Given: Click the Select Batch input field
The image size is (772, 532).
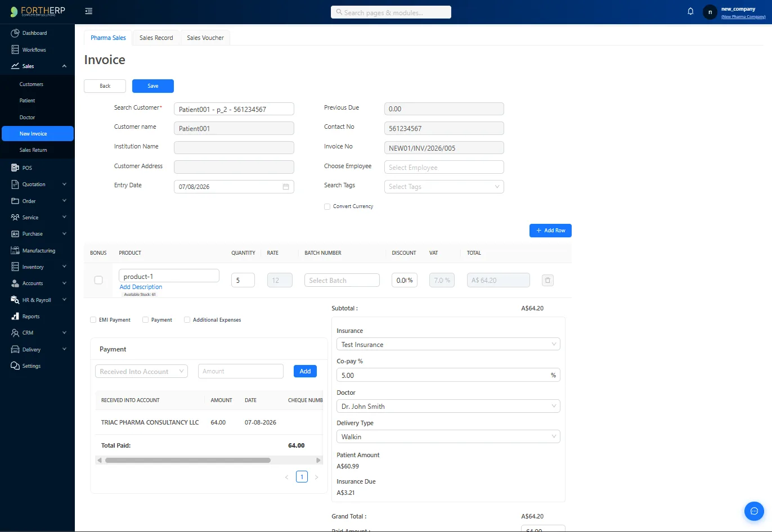Looking at the screenshot, I should (342, 280).
